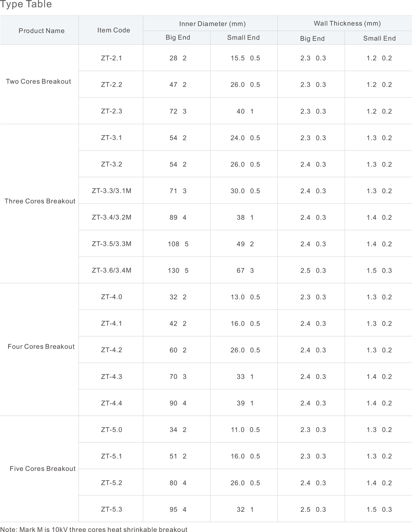This screenshot has height=532, width=412.
Task: Select the Three Cores Breakout row label
Action: click(40, 201)
